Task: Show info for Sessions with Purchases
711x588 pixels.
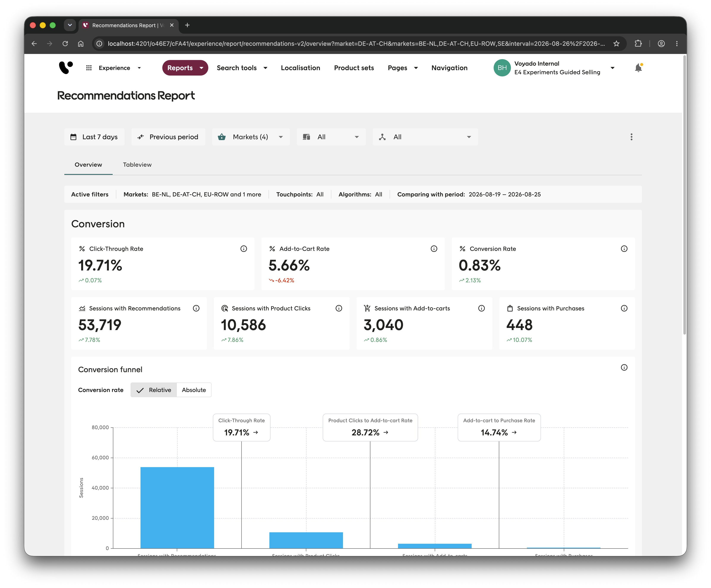Action: point(624,308)
